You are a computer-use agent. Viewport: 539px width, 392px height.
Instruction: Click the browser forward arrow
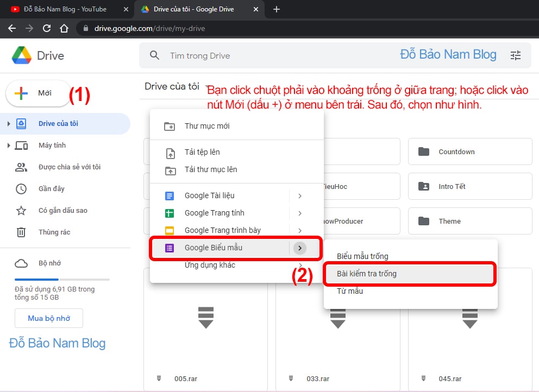(x=29, y=28)
